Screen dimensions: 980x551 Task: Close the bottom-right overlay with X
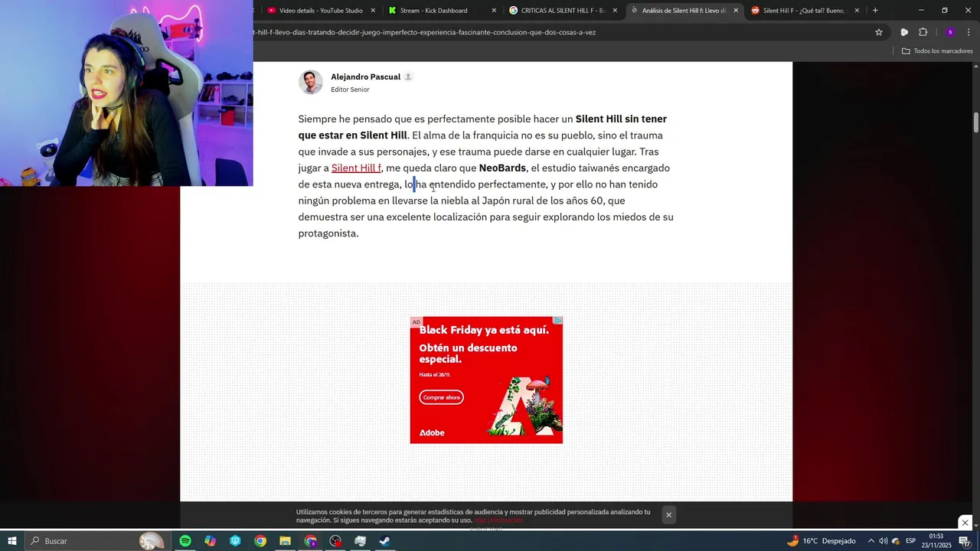tap(965, 523)
